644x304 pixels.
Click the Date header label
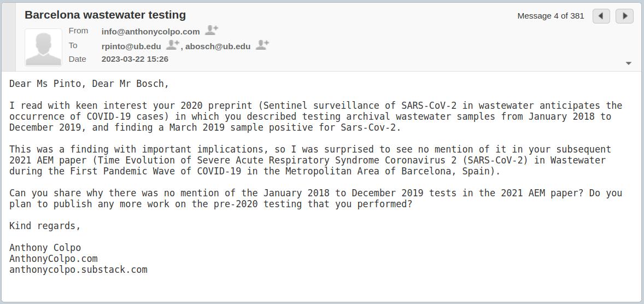(x=78, y=59)
